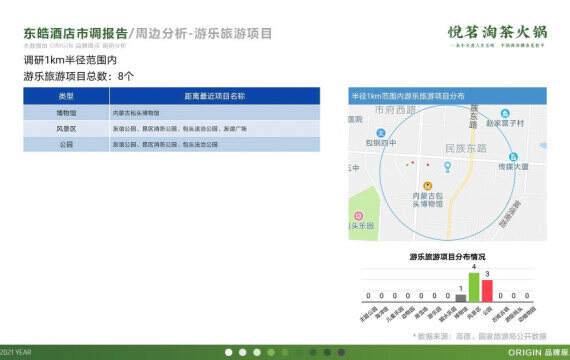Select the 公园 type cell
The image size is (570, 360).
tap(66, 144)
